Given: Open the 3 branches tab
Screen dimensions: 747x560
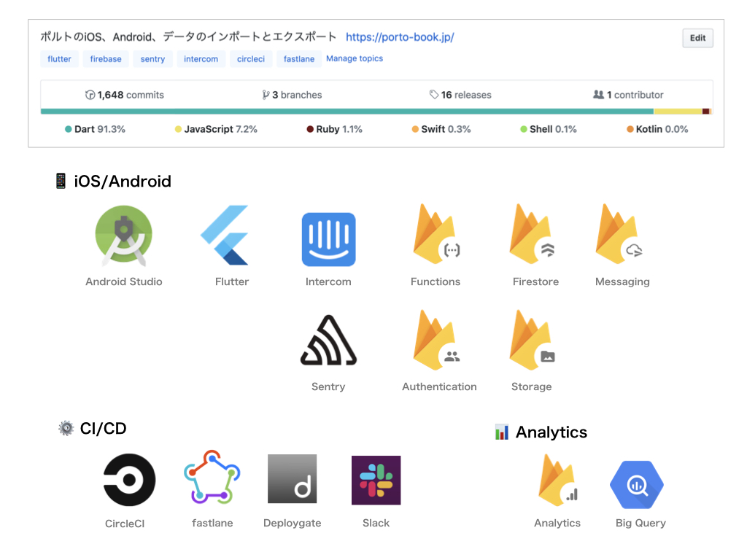Looking at the screenshot, I should 292,95.
